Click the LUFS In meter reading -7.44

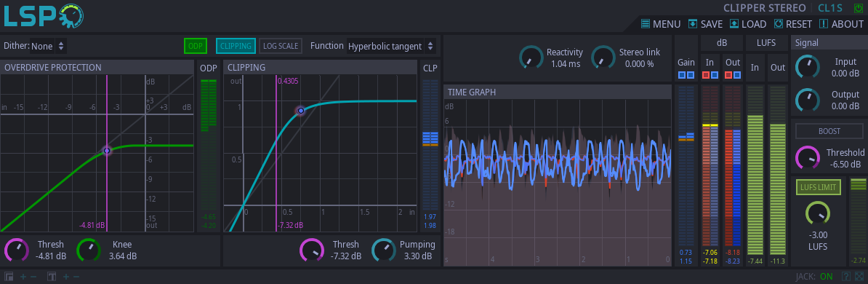(755, 261)
